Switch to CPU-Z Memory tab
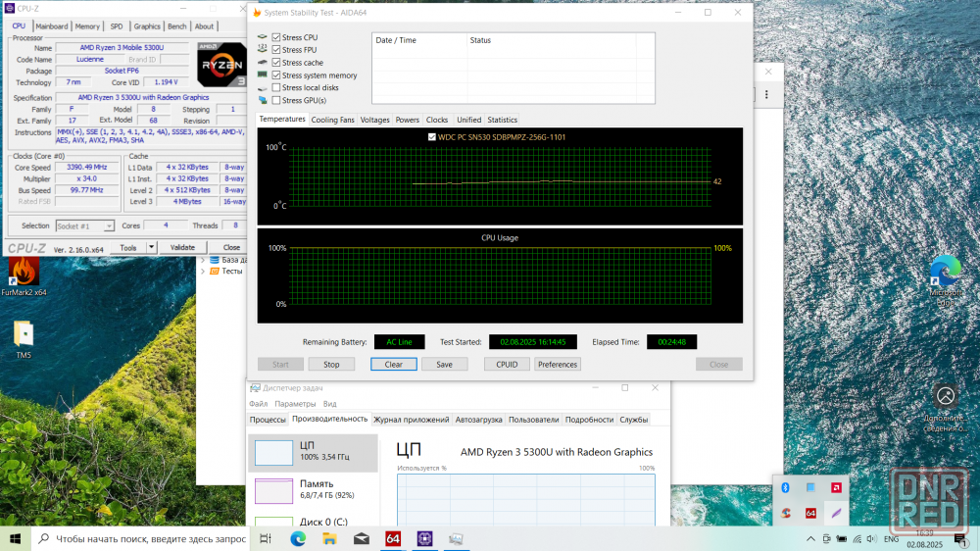The height and width of the screenshot is (551, 980). [87, 26]
